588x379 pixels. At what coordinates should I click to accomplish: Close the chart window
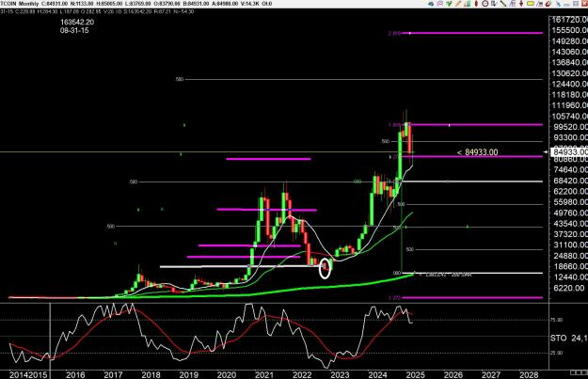[584, 4]
